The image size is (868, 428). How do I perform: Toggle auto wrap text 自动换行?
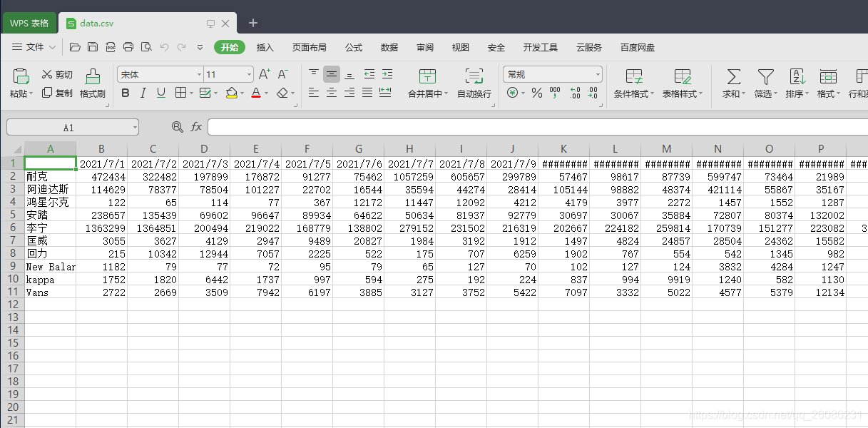pyautogui.click(x=474, y=83)
